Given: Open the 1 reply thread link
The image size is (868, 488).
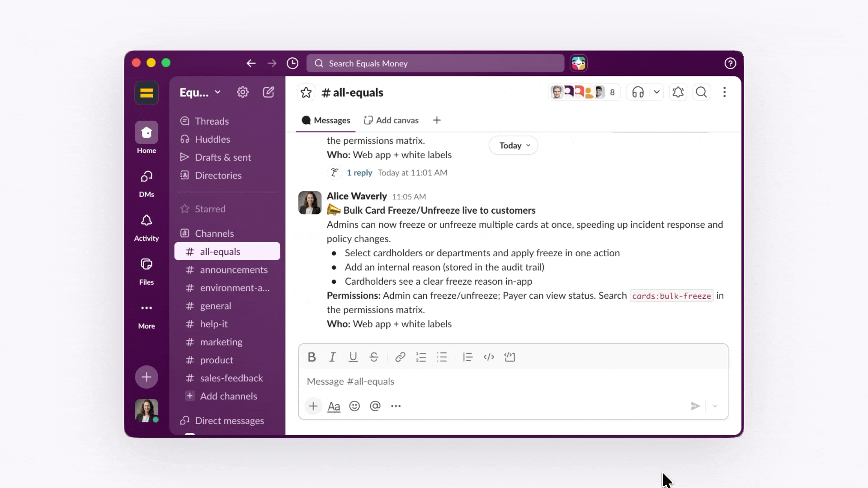Looking at the screenshot, I should tap(359, 173).
